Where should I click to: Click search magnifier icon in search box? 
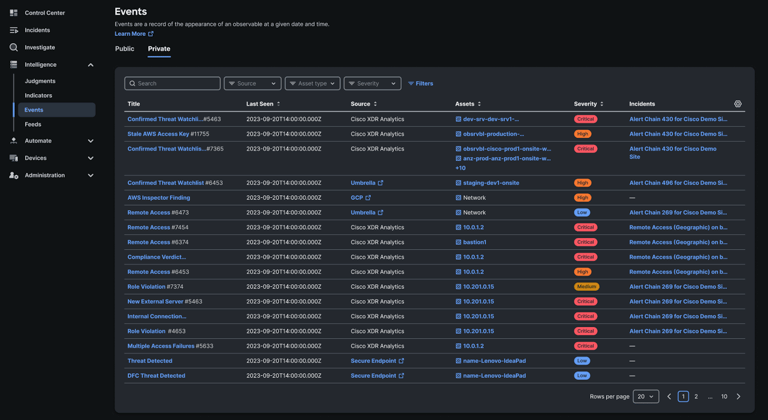pyautogui.click(x=132, y=84)
